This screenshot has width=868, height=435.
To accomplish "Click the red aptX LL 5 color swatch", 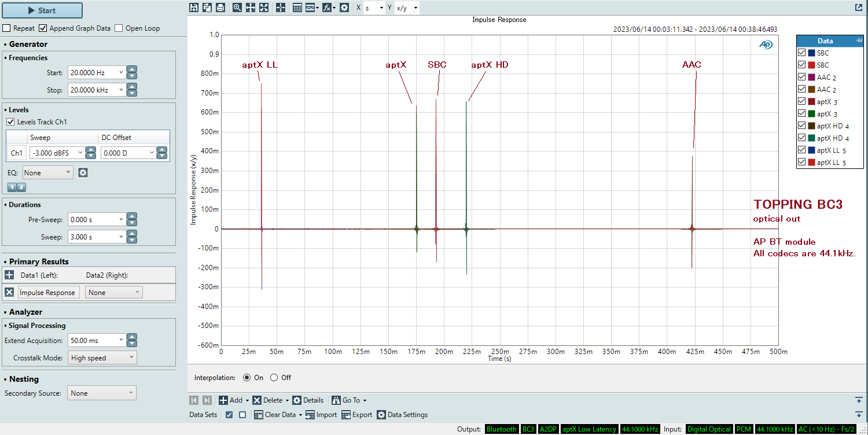I will [811, 163].
